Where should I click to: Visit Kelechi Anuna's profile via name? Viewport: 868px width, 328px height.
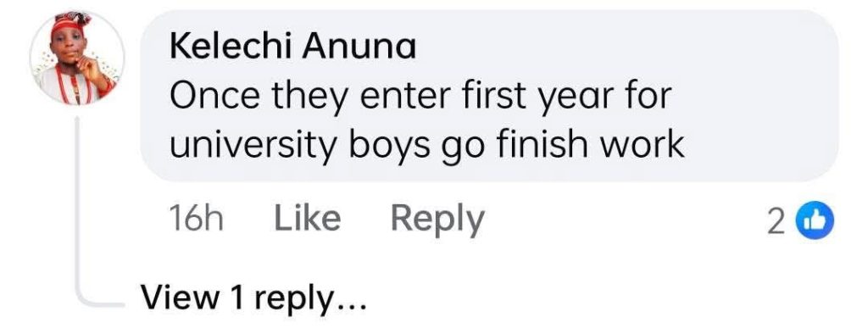point(292,47)
